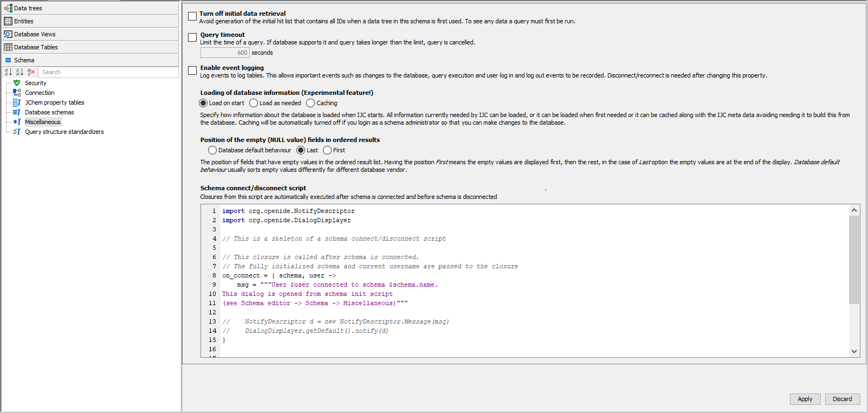The height and width of the screenshot is (413, 868).
Task: Select the Security shield icon
Action: (17, 83)
